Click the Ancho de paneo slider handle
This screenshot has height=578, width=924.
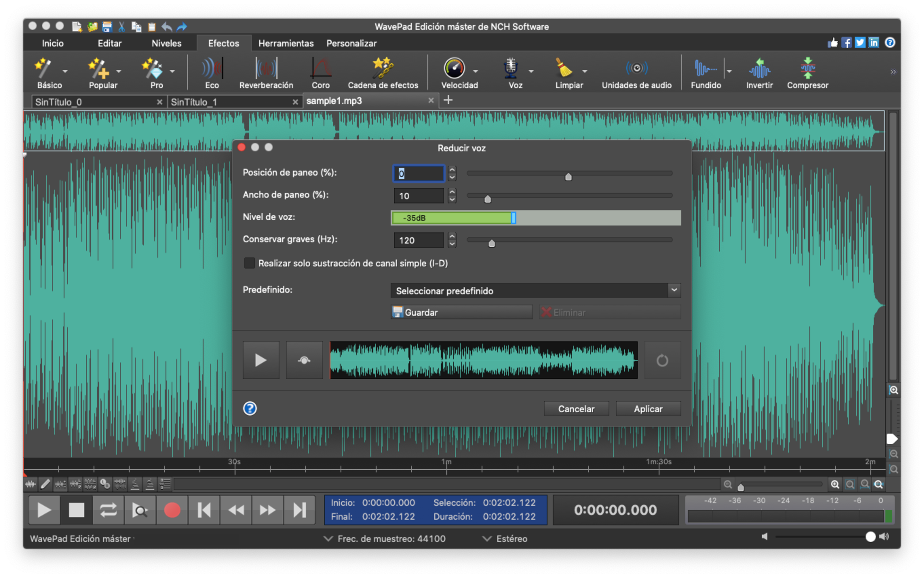[487, 198]
